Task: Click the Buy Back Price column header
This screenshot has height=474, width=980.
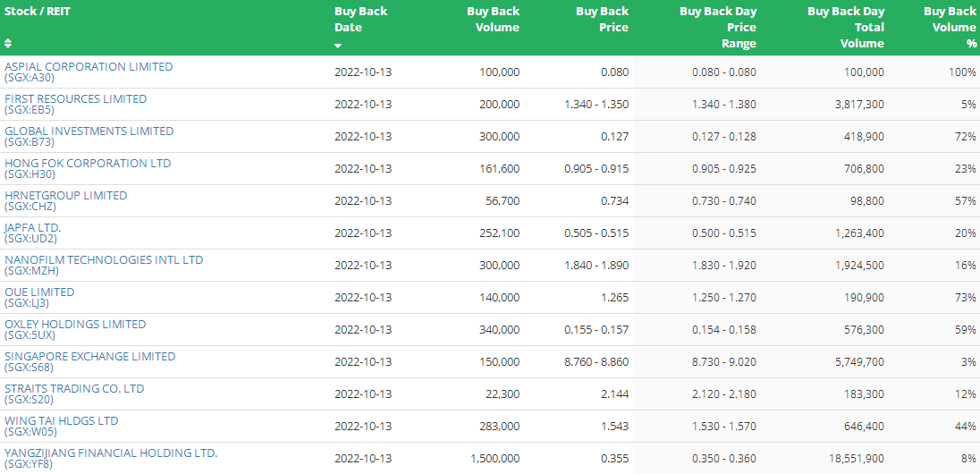Action: pyautogui.click(x=602, y=20)
